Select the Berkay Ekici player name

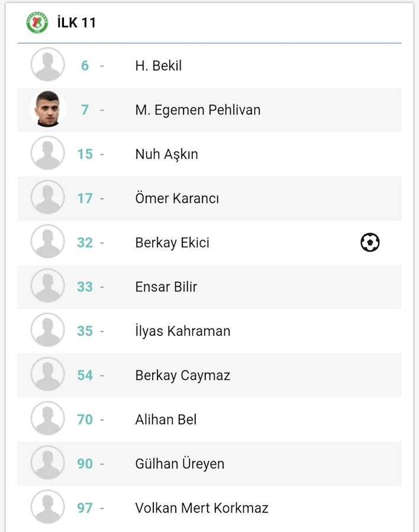coord(172,243)
